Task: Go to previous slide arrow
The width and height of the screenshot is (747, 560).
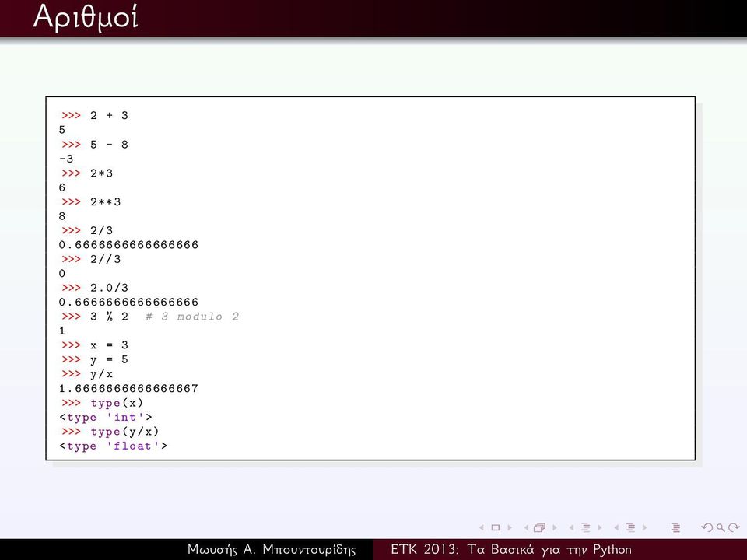Action: (482, 527)
